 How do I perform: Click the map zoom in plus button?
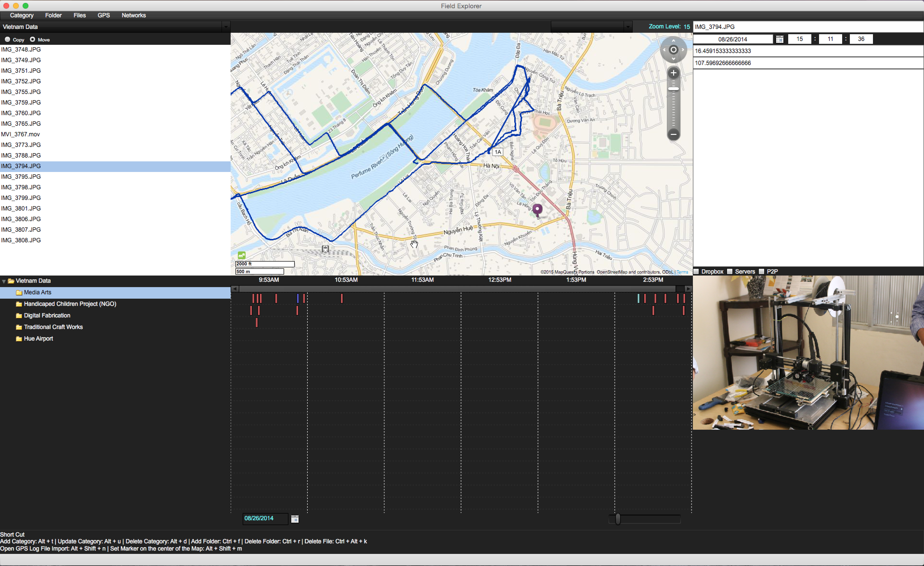(673, 73)
